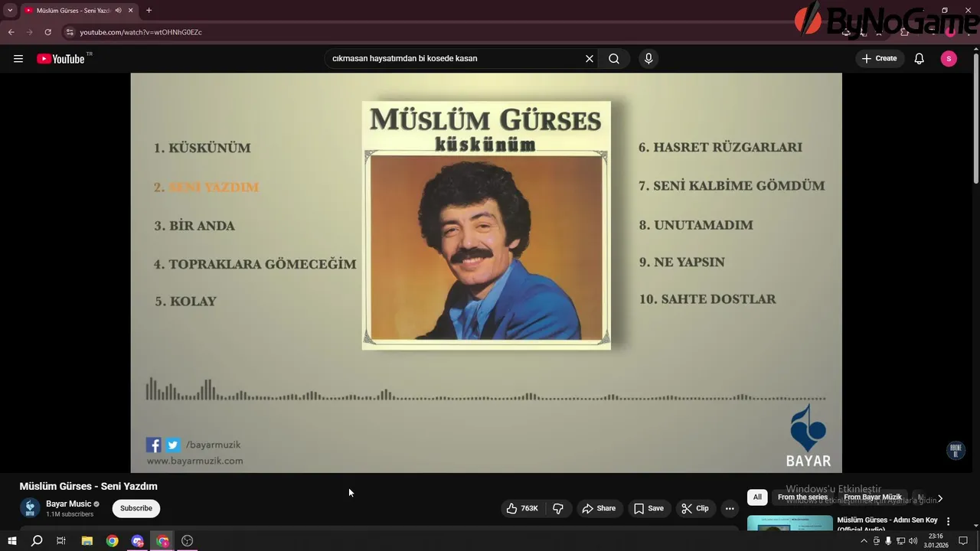
Task: Start voice search with the microphone
Action: point(648,59)
